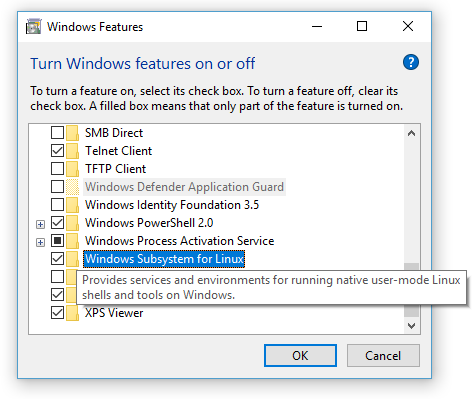Click the Windows Process Activation Service folder icon

point(72,241)
